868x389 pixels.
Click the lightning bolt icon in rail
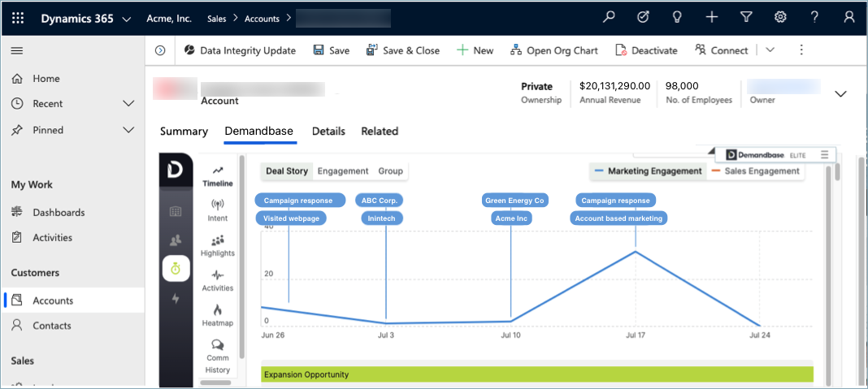(176, 299)
